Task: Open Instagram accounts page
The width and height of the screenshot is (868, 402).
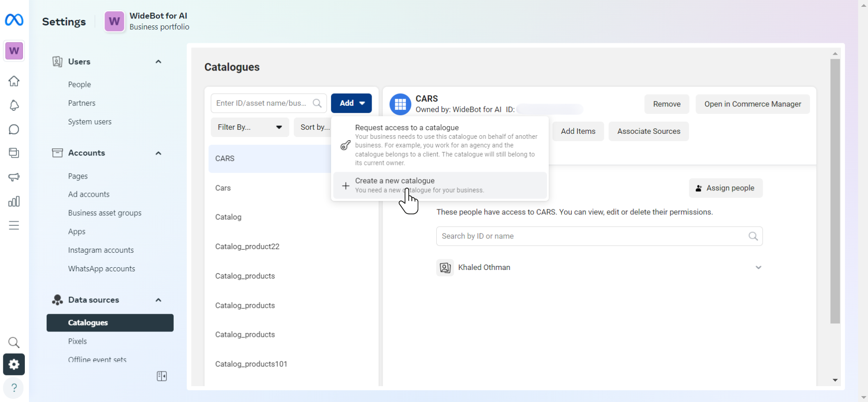Action: 101,250
